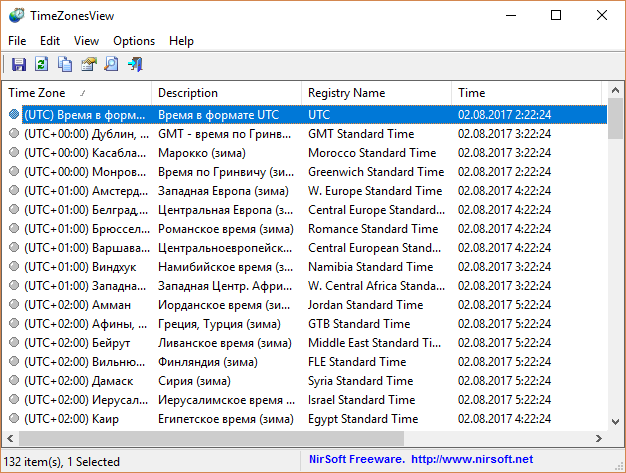This screenshot has width=626, height=473.
Task: Select the (UTC+00:00) Дублин time zone row
Action: (305, 133)
